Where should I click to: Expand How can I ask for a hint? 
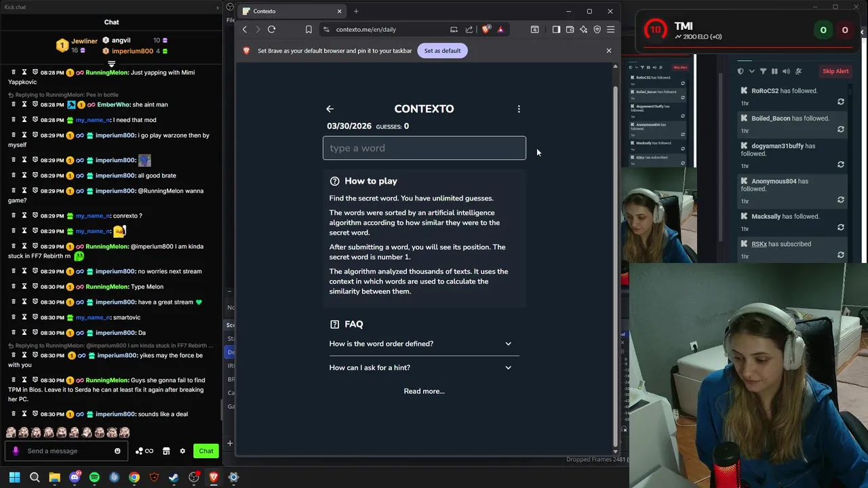tap(424, 367)
